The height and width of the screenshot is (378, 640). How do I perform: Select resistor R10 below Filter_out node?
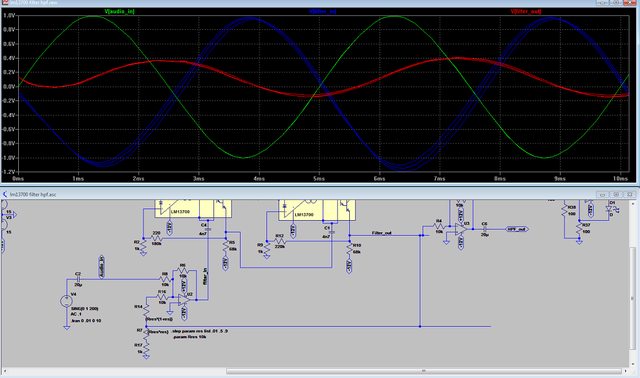[350, 249]
